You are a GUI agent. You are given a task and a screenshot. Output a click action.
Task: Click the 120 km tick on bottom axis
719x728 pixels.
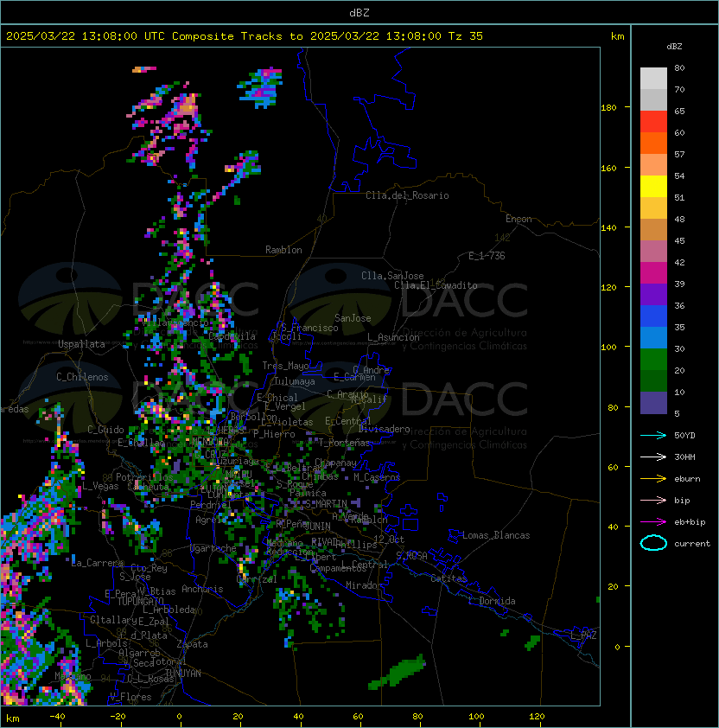537,717
